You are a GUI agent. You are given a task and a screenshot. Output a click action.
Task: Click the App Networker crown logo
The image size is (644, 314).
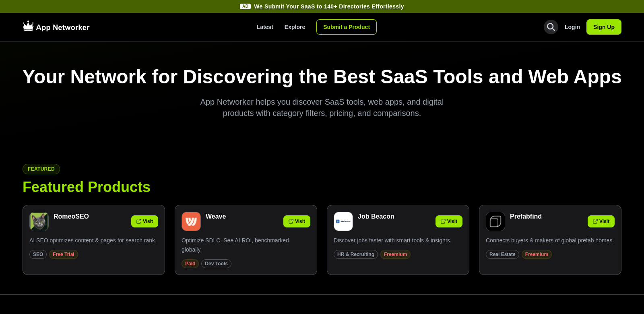(x=28, y=26)
